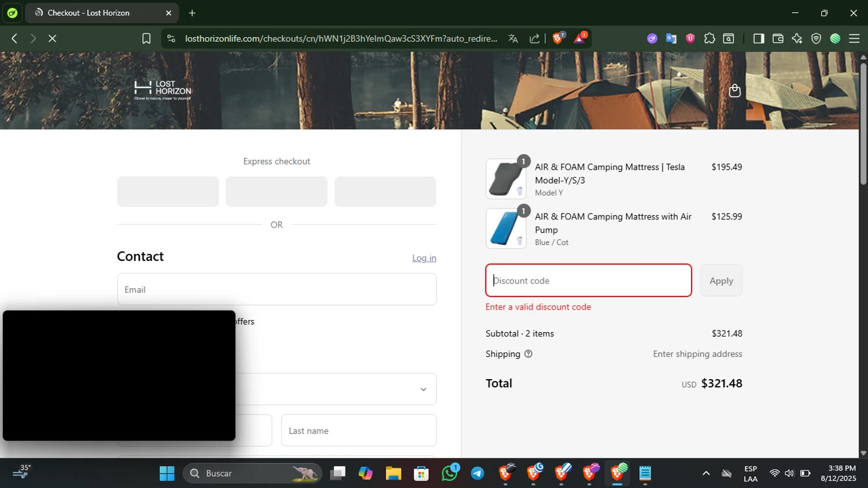Open the Windows Start menu
Screen dimensions: 868x488
pyautogui.click(x=167, y=474)
